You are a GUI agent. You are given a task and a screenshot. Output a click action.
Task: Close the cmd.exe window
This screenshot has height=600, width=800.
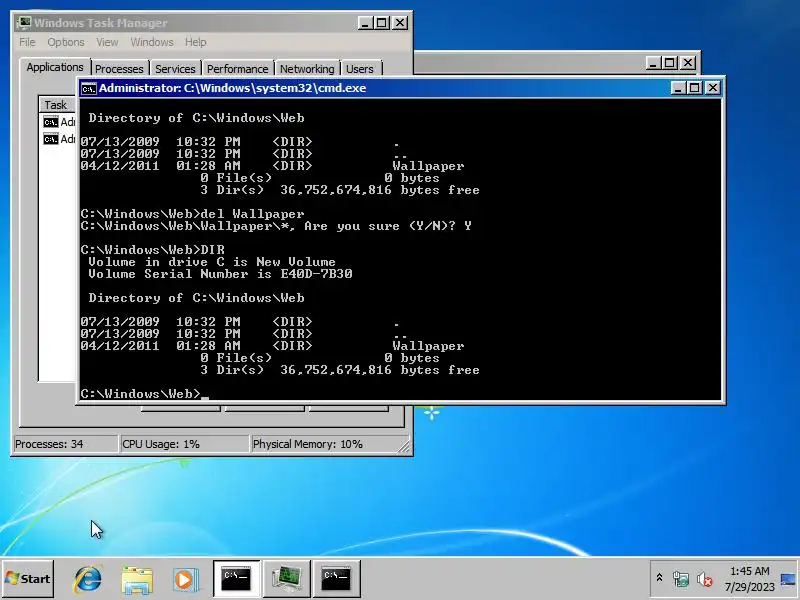pyautogui.click(x=713, y=88)
